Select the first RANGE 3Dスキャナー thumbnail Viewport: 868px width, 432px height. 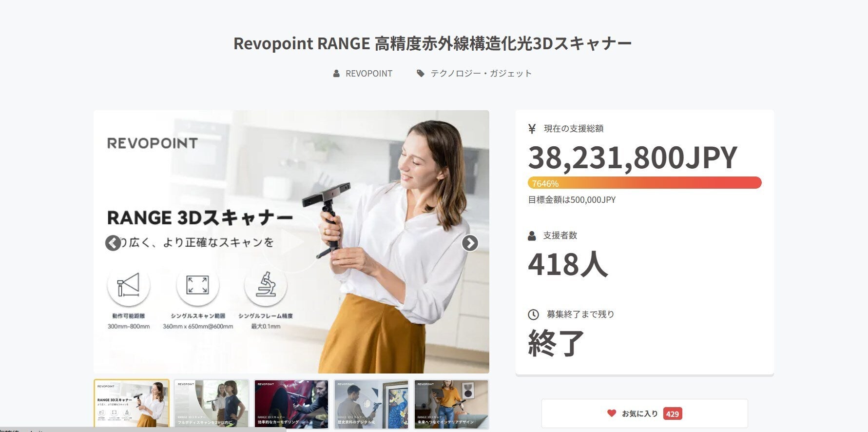[x=132, y=404]
